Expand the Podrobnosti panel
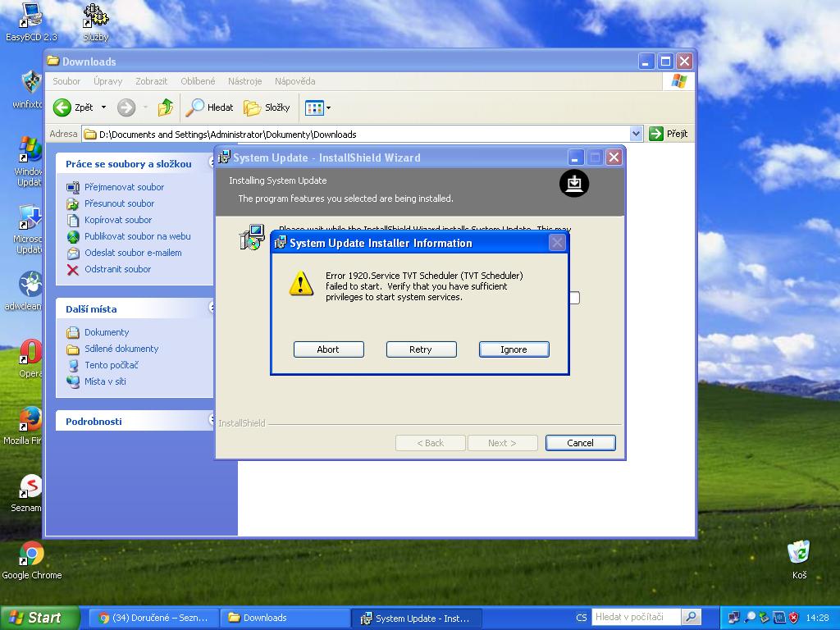 tap(211, 420)
